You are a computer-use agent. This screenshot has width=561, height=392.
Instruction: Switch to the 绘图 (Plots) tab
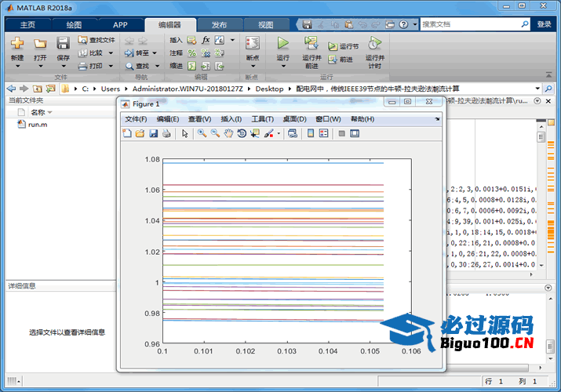pyautogui.click(x=74, y=24)
